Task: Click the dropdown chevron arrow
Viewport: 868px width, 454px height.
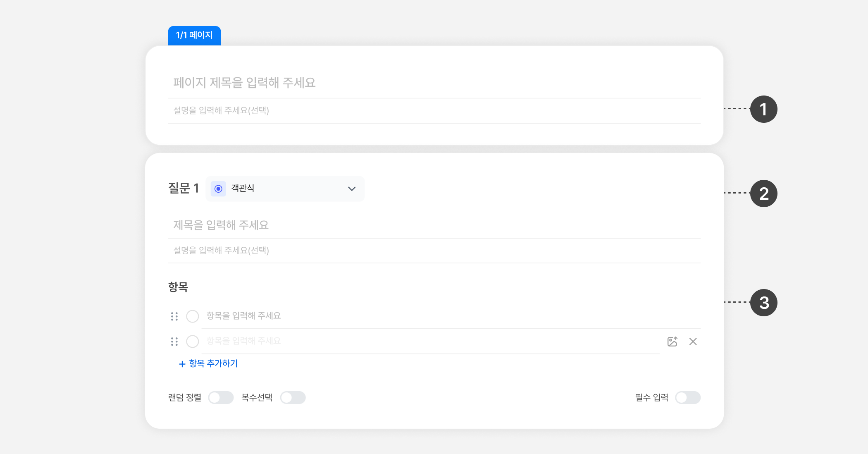Action: pyautogui.click(x=352, y=189)
